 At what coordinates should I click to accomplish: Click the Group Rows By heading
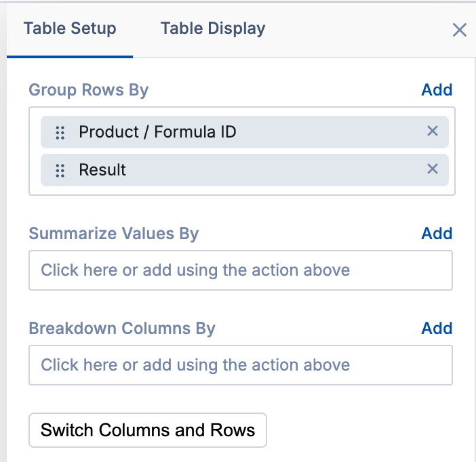click(x=89, y=90)
